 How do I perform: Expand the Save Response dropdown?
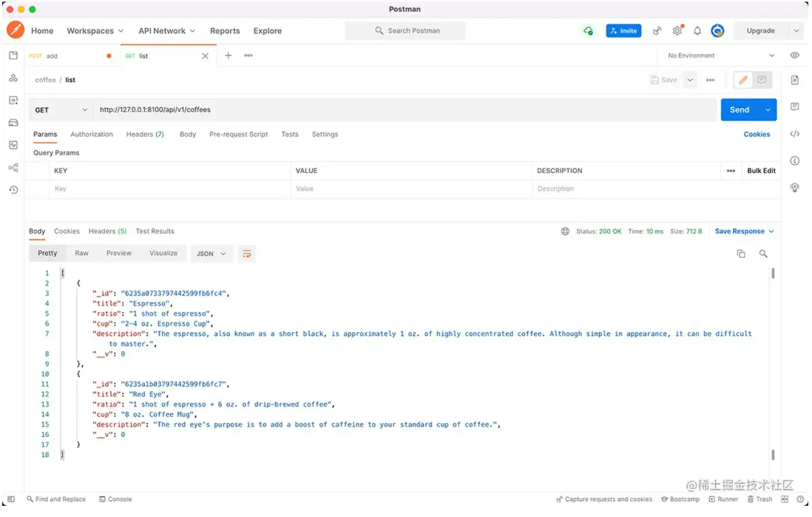click(744, 232)
